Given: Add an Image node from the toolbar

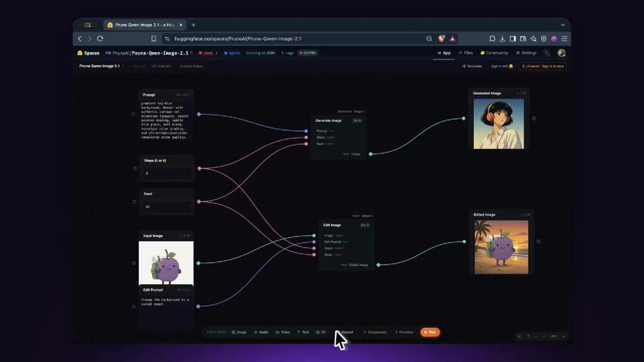Looking at the screenshot, I should coord(239,333).
